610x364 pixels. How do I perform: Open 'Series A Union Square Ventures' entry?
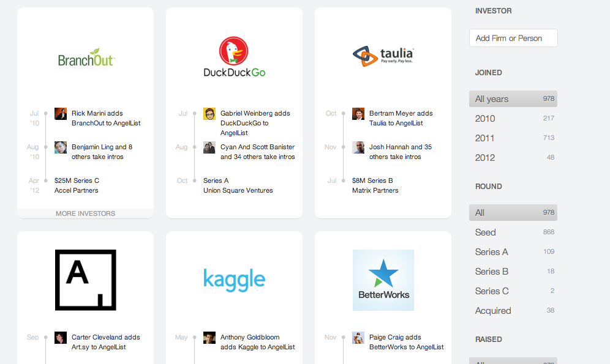[238, 185]
